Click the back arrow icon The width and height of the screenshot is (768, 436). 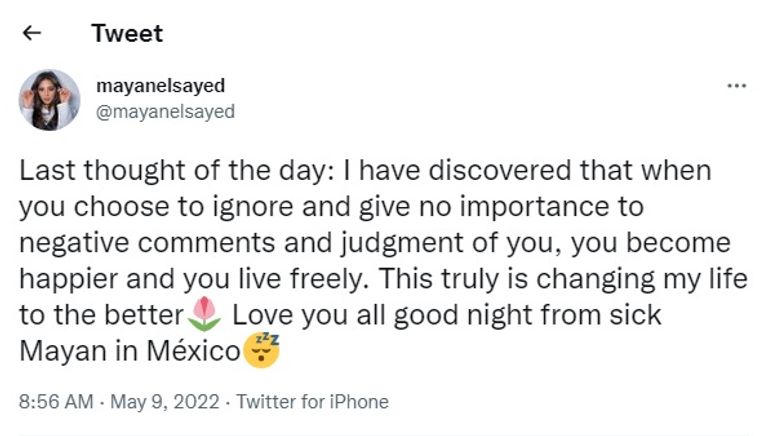[31, 33]
